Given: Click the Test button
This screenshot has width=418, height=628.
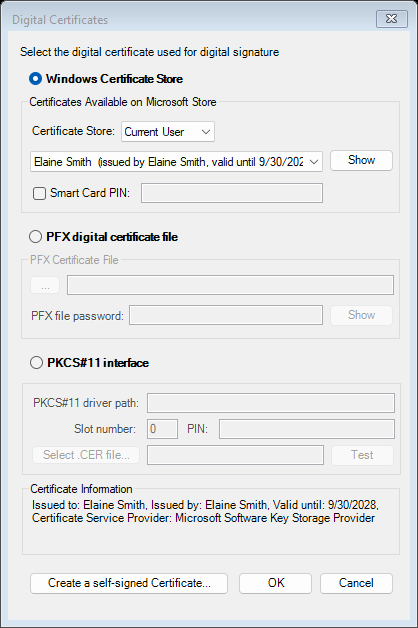Looking at the screenshot, I should (362, 455).
